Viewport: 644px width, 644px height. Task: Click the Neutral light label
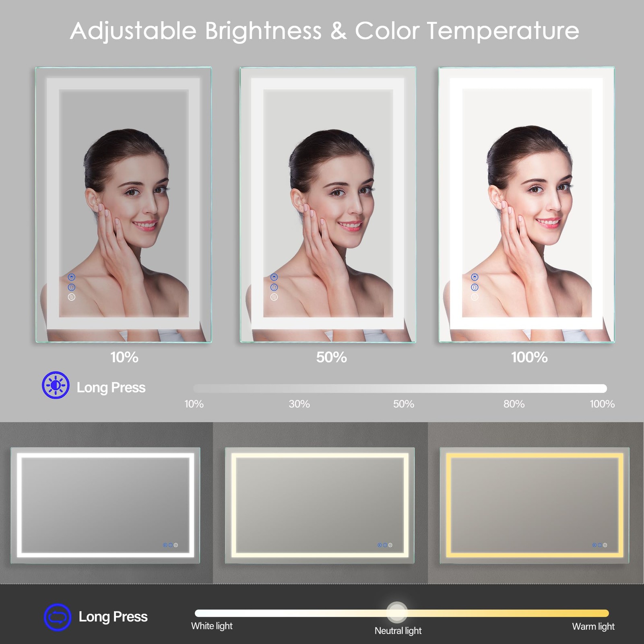click(398, 631)
